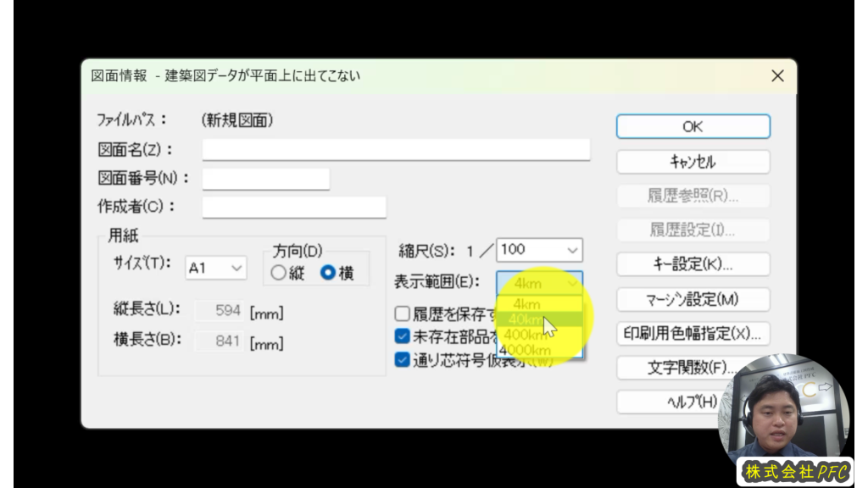868x488 pixels.
Task: Focus the 図面番号(N) input field
Action: (x=266, y=179)
